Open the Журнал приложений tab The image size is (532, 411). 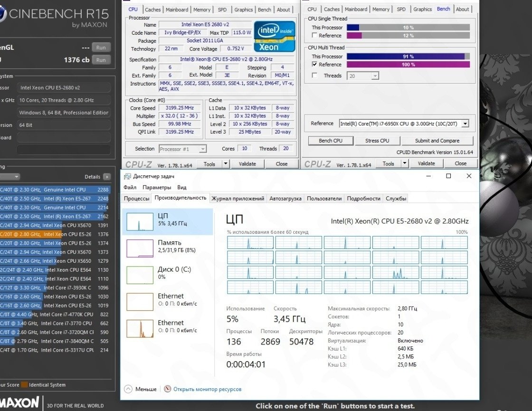pyautogui.click(x=237, y=199)
